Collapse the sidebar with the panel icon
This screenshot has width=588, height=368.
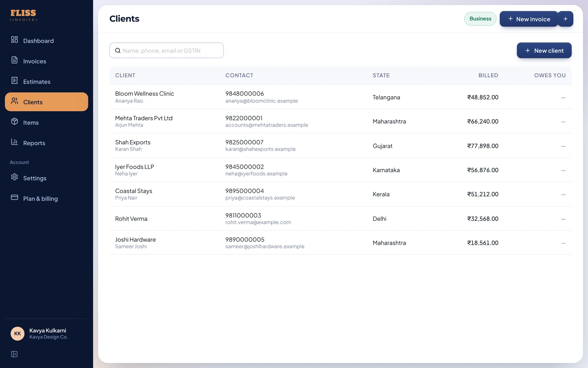(14, 354)
